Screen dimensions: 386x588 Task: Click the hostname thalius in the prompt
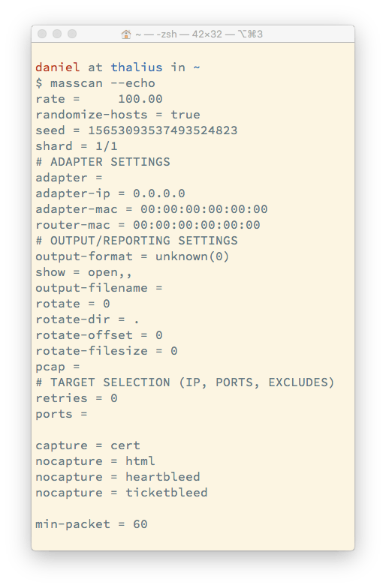coord(137,67)
